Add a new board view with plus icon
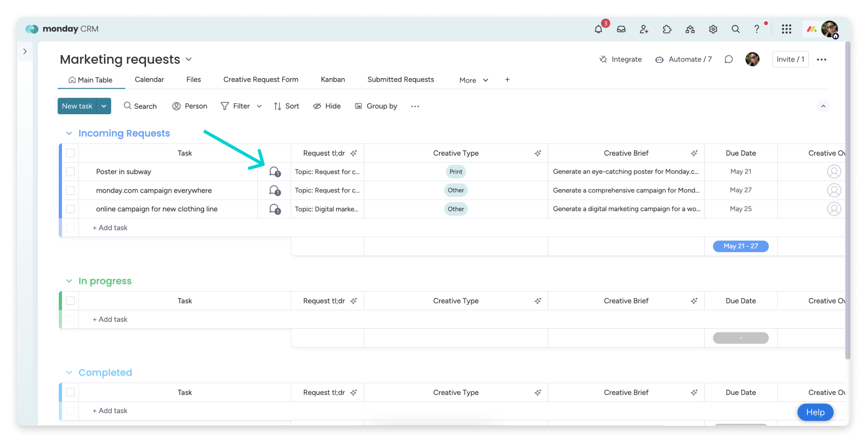The width and height of the screenshot is (868, 443). click(x=507, y=79)
